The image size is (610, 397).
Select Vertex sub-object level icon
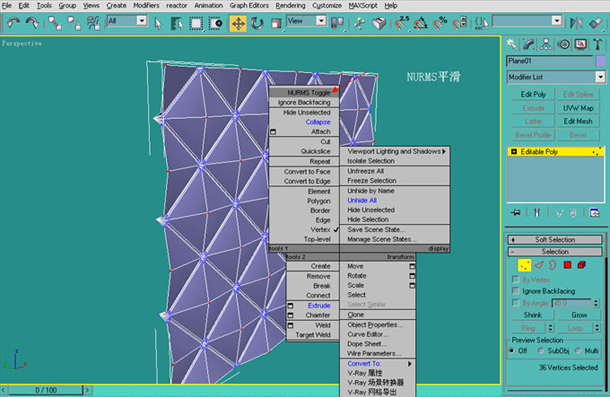pyautogui.click(x=524, y=265)
